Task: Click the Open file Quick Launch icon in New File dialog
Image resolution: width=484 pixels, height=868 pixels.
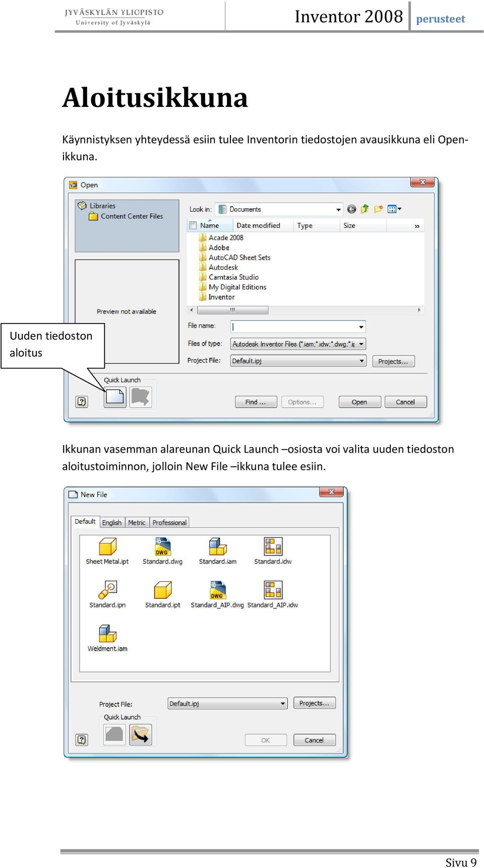Action: point(141,735)
